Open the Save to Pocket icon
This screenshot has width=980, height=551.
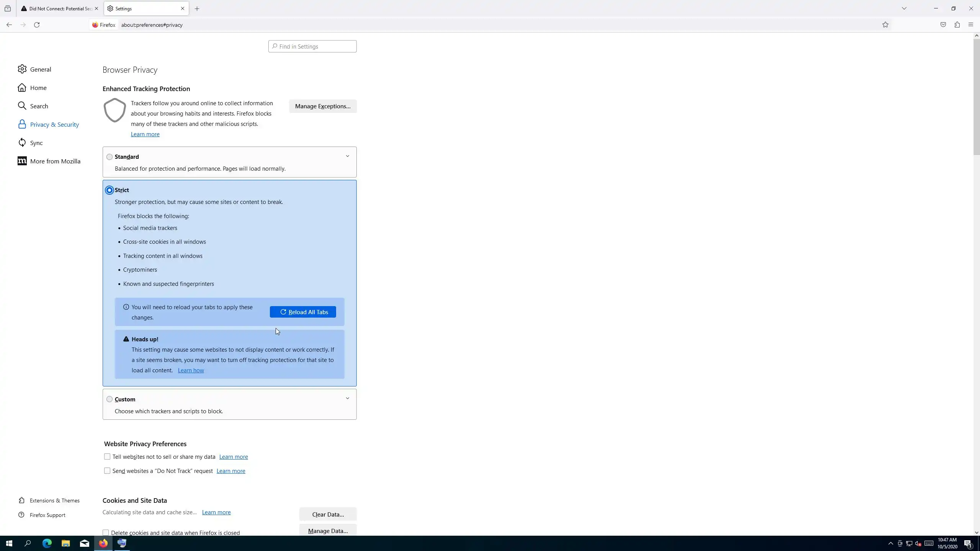click(x=943, y=25)
